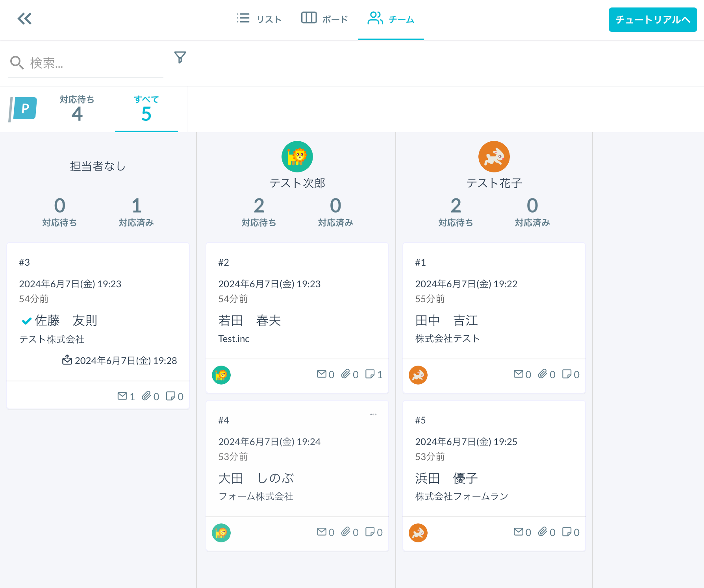Image resolution: width=704 pixels, height=588 pixels.
Task: Switch to ボード view tab
Action: coord(324,19)
